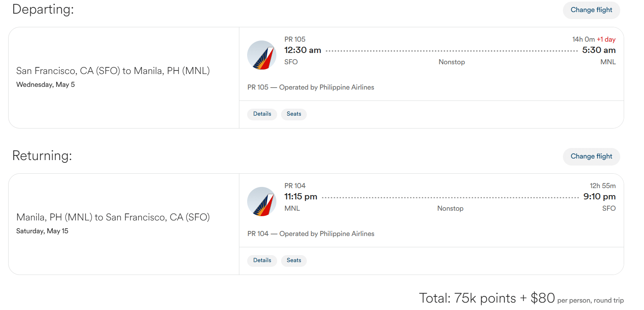Click the PR 105 Operated by Philippine Airlines text
644x310 pixels.
[311, 87]
